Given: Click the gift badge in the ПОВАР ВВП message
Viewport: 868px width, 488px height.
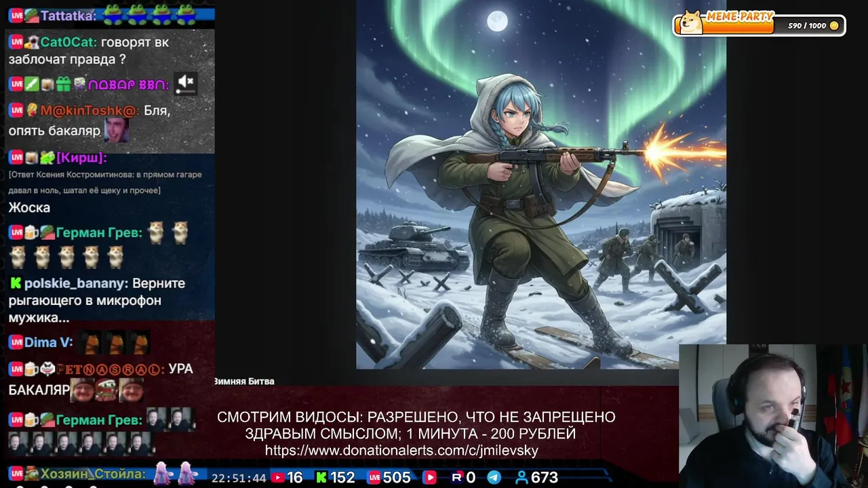Looking at the screenshot, I should click(x=63, y=84).
